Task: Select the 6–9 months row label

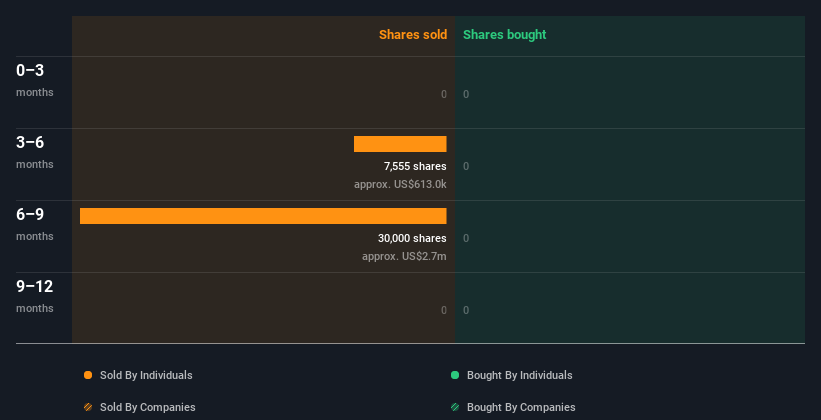Action: tap(31, 215)
